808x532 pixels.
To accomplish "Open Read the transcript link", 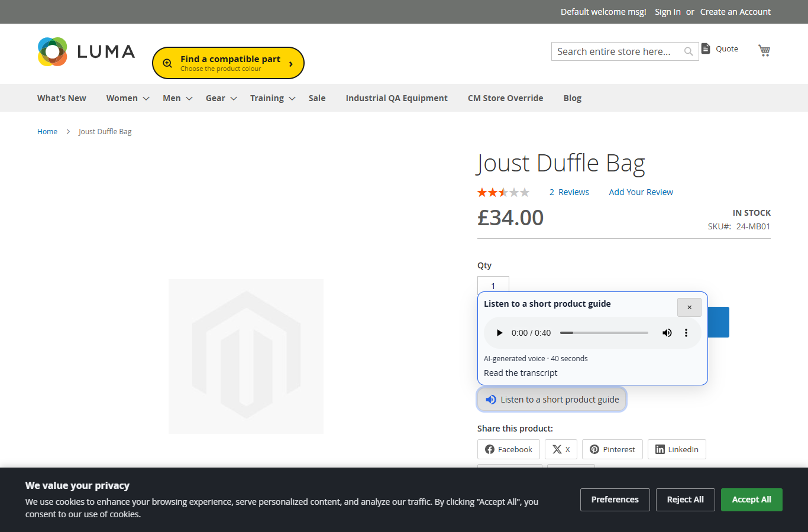I will tap(521, 373).
